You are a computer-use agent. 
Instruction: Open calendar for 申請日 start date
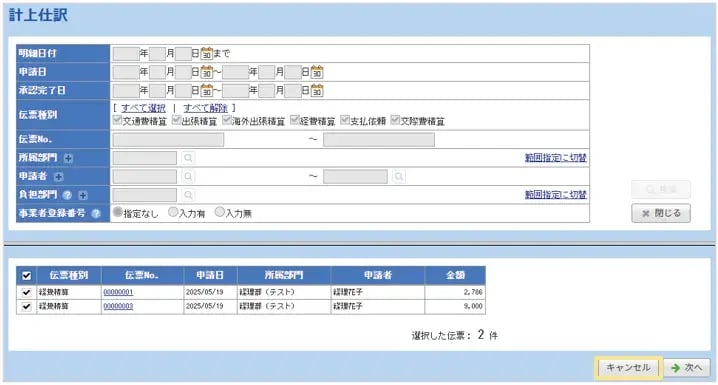coord(207,72)
